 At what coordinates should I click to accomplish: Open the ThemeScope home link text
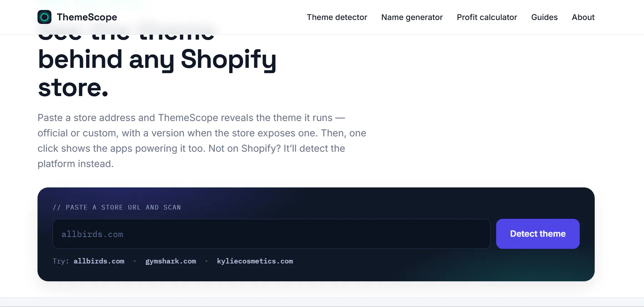point(87,17)
